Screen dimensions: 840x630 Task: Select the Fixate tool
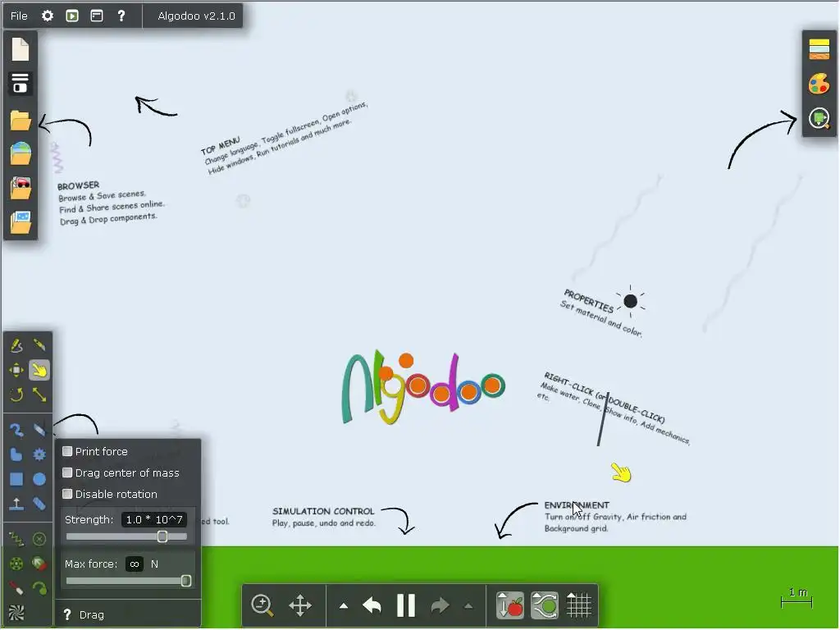(x=39, y=540)
